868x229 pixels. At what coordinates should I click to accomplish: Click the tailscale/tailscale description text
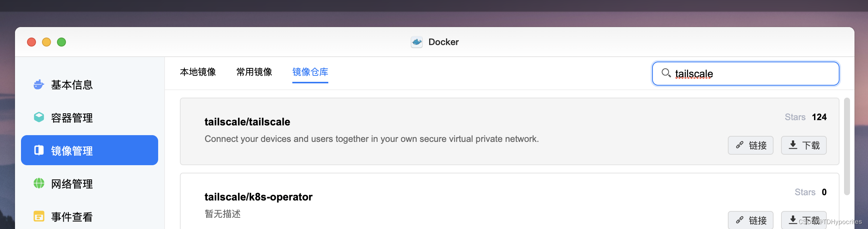pos(372,139)
